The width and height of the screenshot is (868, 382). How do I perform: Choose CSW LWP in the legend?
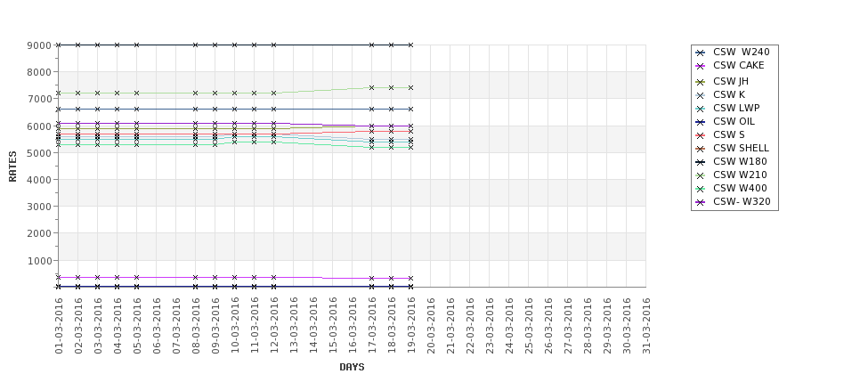point(736,108)
